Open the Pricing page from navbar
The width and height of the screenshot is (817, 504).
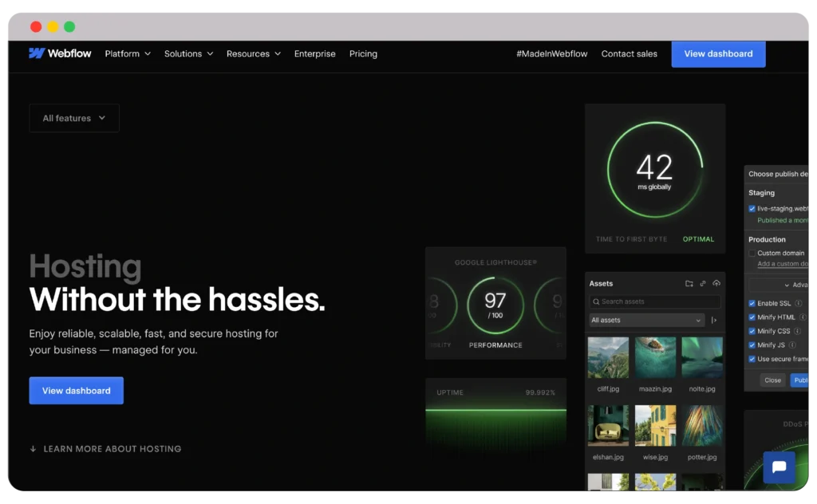click(363, 54)
